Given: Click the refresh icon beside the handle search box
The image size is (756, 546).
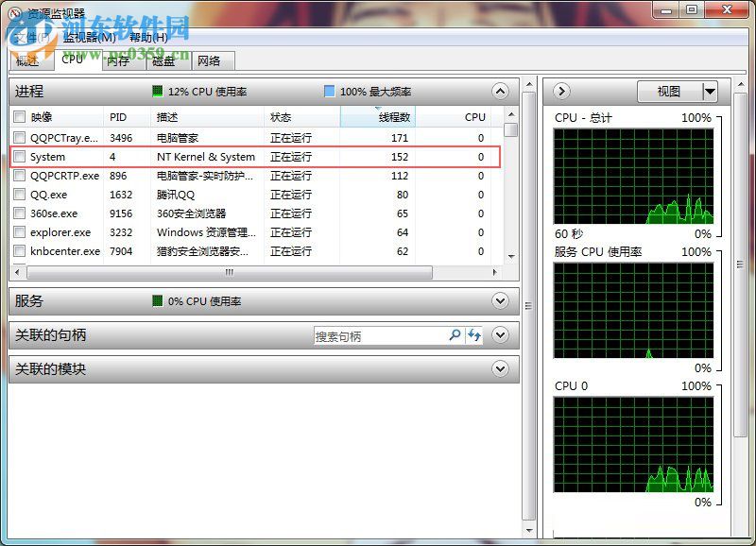Looking at the screenshot, I should [x=474, y=335].
